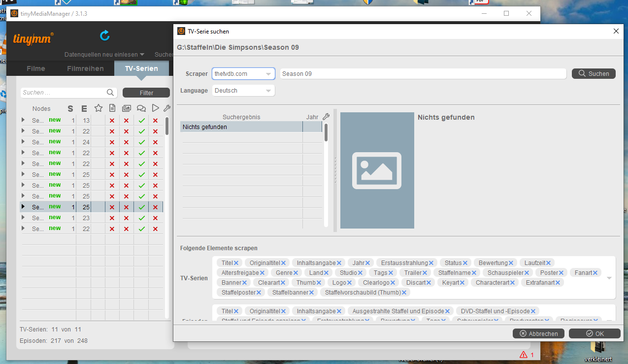Select the Nichts gefunden result row
628x364 pixels.
click(251, 127)
